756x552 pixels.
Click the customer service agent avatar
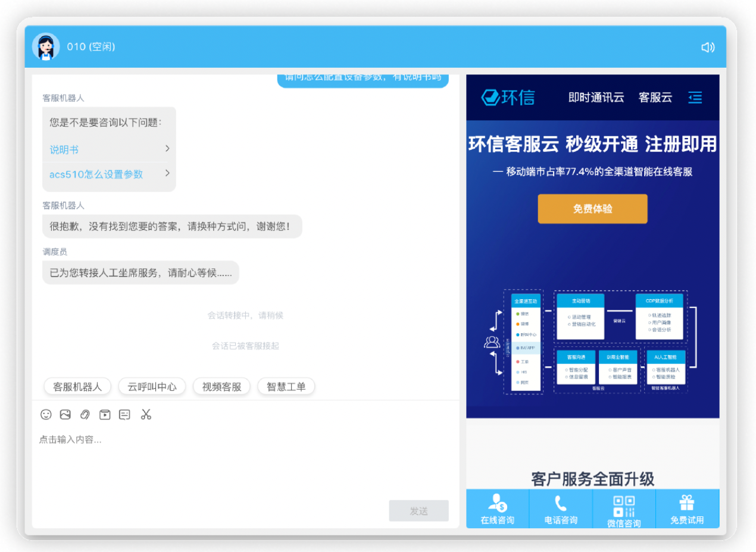(46, 47)
